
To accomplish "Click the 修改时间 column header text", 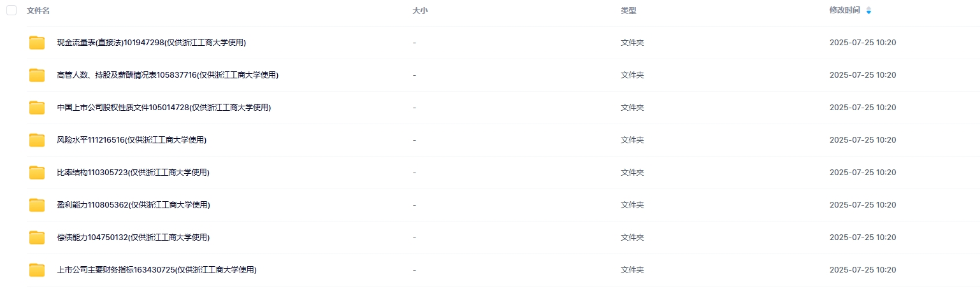I will tap(844, 10).
